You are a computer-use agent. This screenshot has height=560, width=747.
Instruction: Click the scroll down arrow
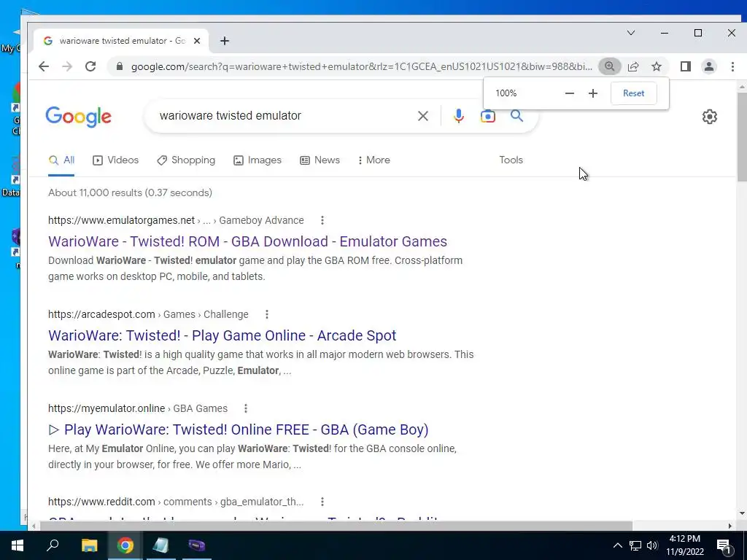[x=742, y=513]
